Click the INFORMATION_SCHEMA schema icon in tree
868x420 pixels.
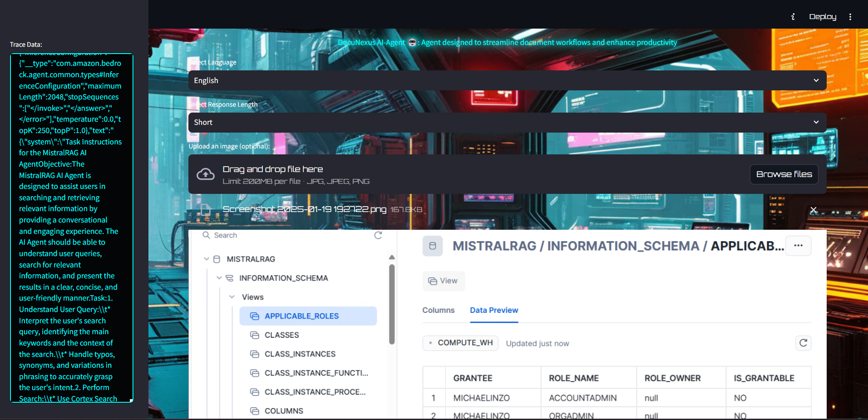229,278
